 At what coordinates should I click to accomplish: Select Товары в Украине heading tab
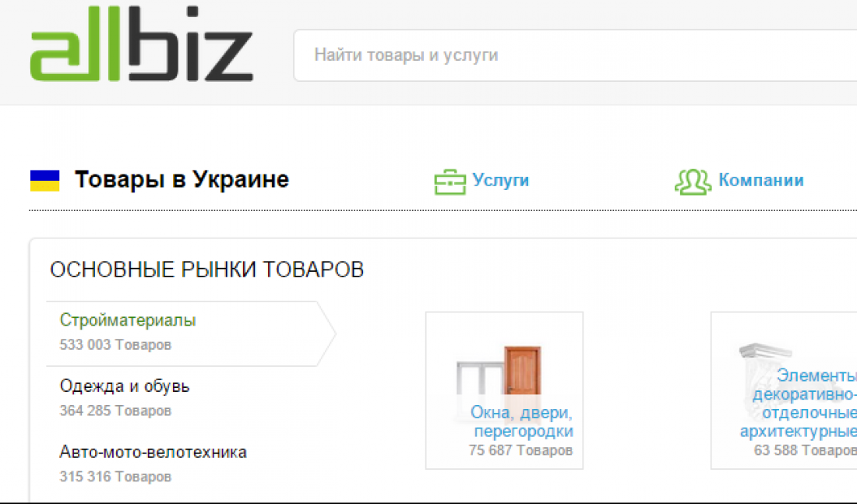(x=182, y=179)
